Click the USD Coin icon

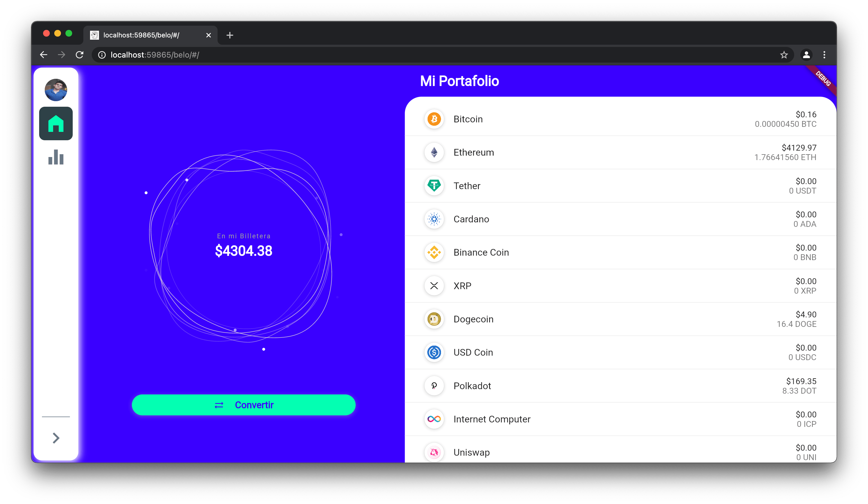click(x=434, y=352)
